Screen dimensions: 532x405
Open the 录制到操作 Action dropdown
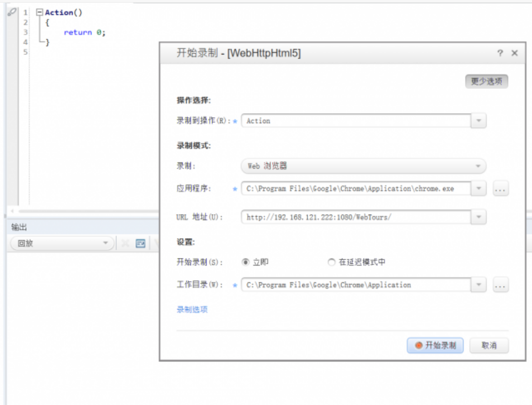(x=478, y=121)
